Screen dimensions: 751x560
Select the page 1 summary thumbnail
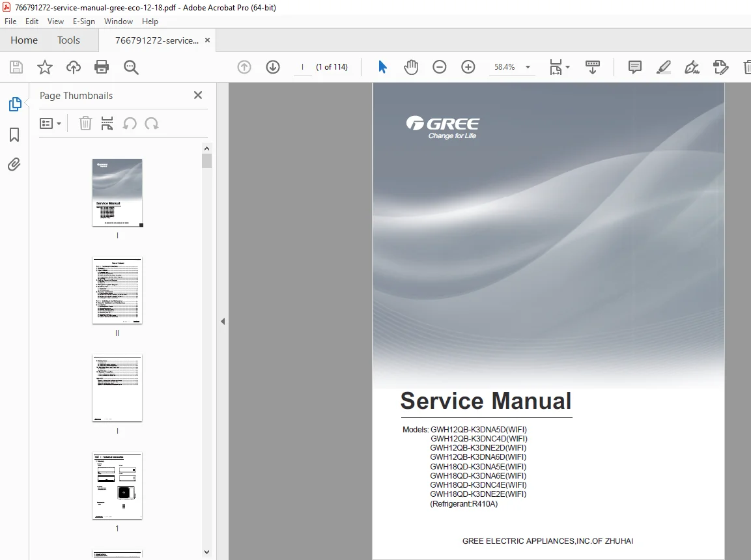[117, 486]
